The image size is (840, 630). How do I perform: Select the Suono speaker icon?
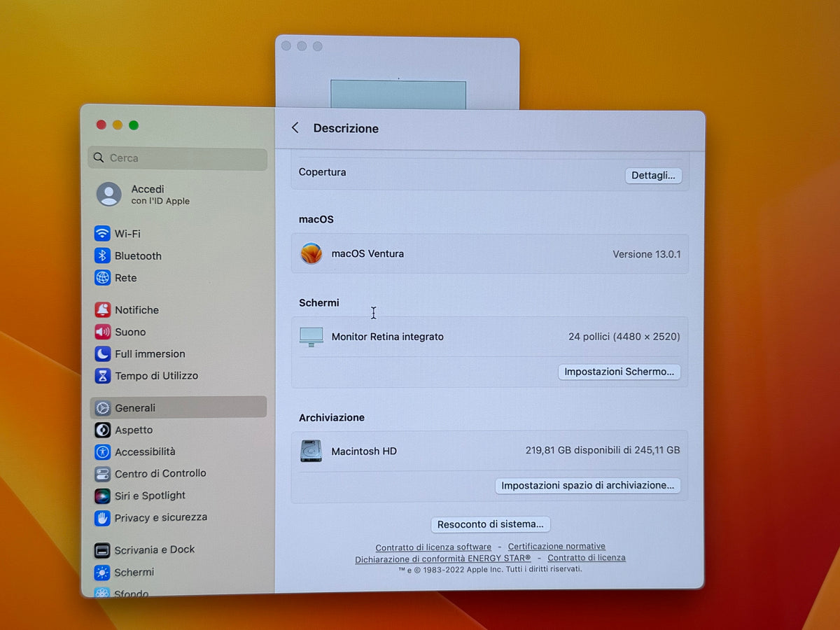(x=103, y=332)
